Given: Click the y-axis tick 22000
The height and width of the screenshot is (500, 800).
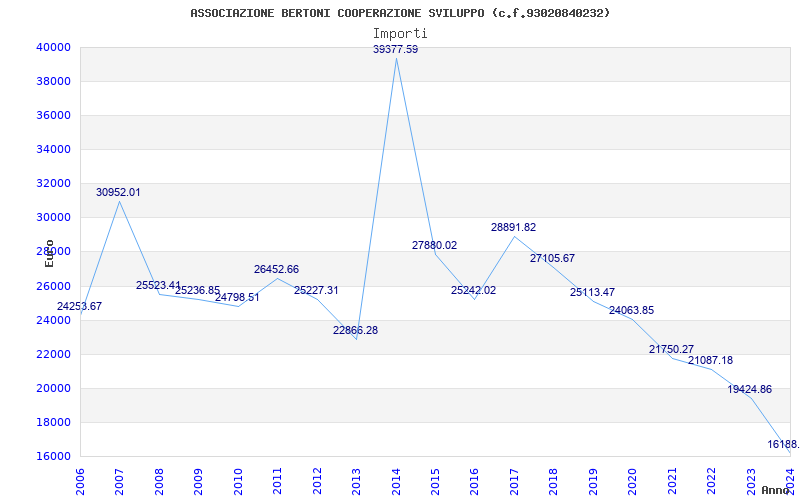Looking at the screenshot, I should tap(53, 355).
